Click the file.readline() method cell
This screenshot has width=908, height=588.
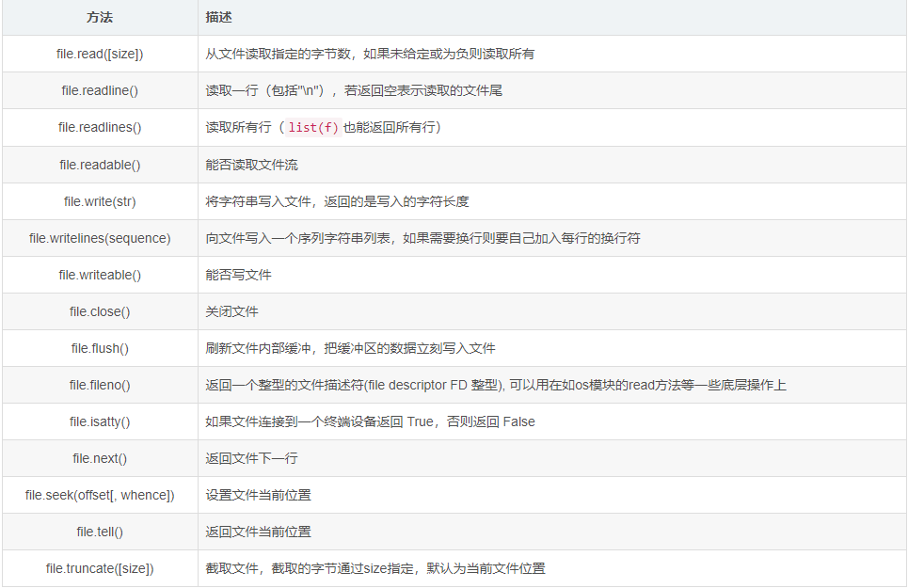pos(100,90)
